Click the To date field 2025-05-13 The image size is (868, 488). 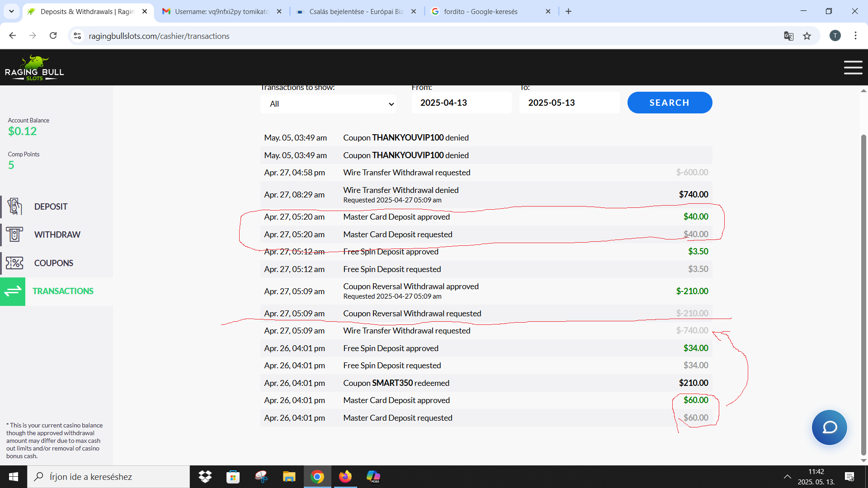pyautogui.click(x=569, y=103)
